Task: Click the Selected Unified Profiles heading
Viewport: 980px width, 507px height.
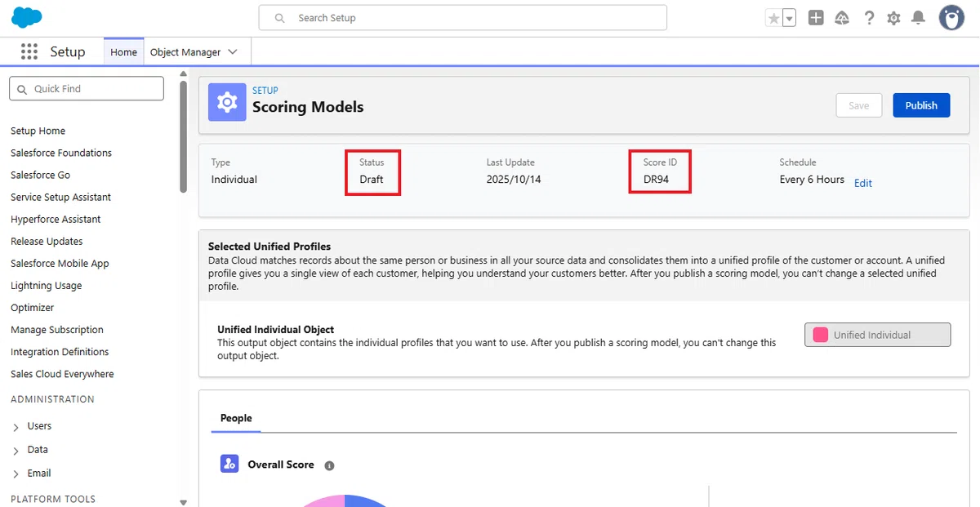Action: (269, 246)
